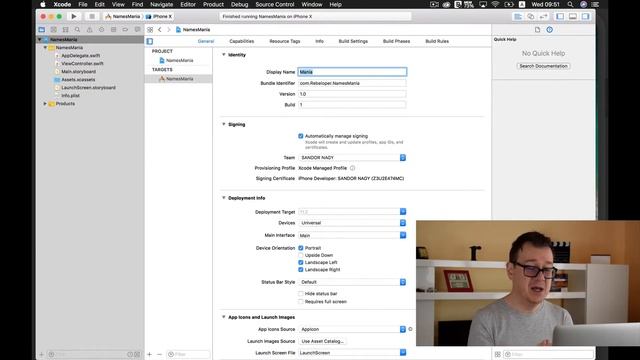Open the Issue navigator warning icon
This screenshot has height=360, width=640.
[x=89, y=30]
